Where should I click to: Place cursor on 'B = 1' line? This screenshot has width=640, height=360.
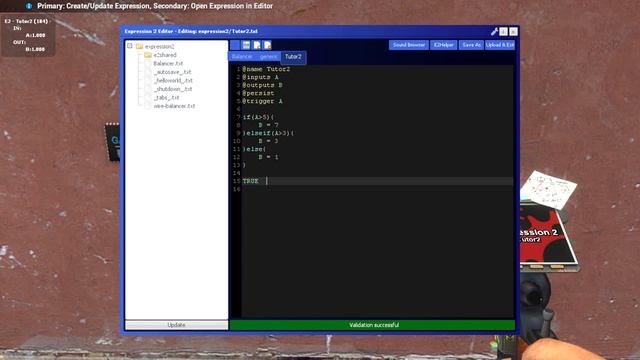pos(268,157)
